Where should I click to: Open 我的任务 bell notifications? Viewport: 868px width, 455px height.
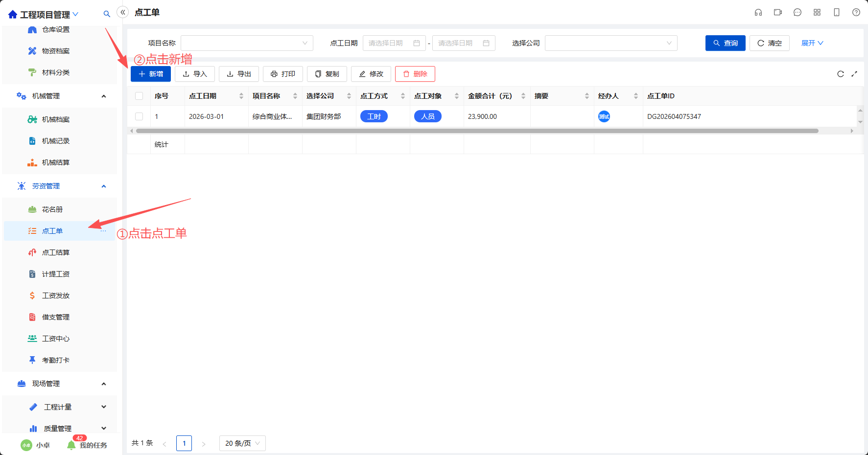click(71, 445)
